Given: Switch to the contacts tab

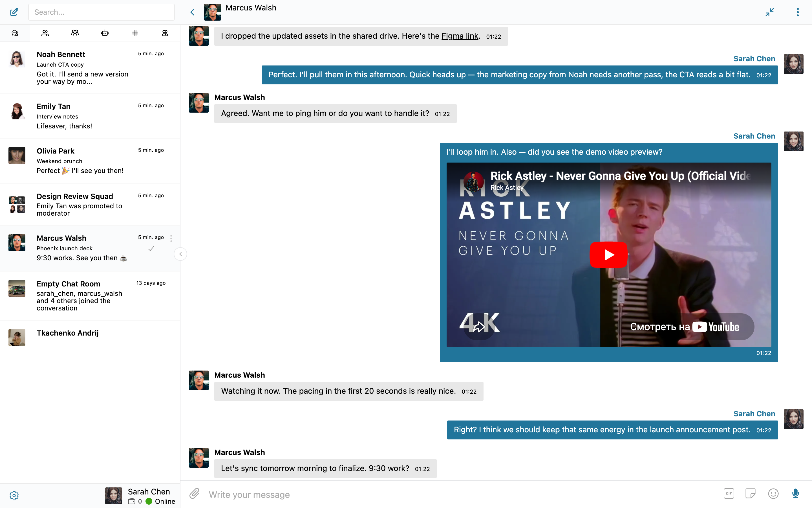Looking at the screenshot, I should tap(45, 33).
